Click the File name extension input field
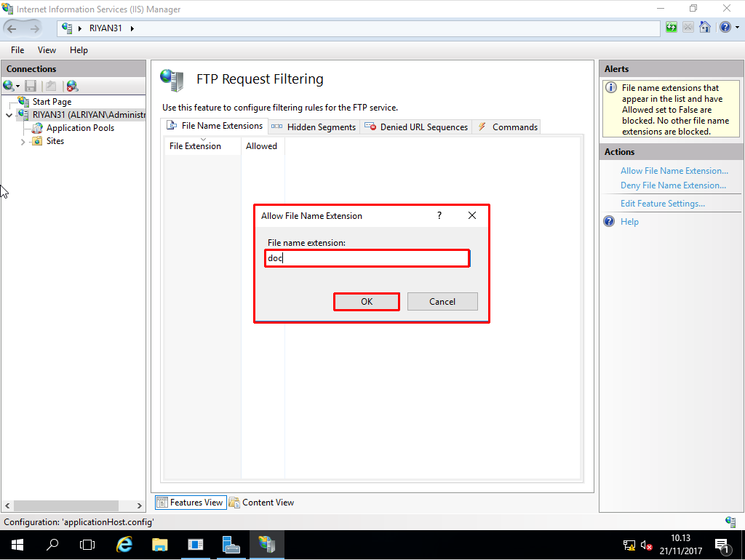The image size is (745, 560). coord(367,258)
